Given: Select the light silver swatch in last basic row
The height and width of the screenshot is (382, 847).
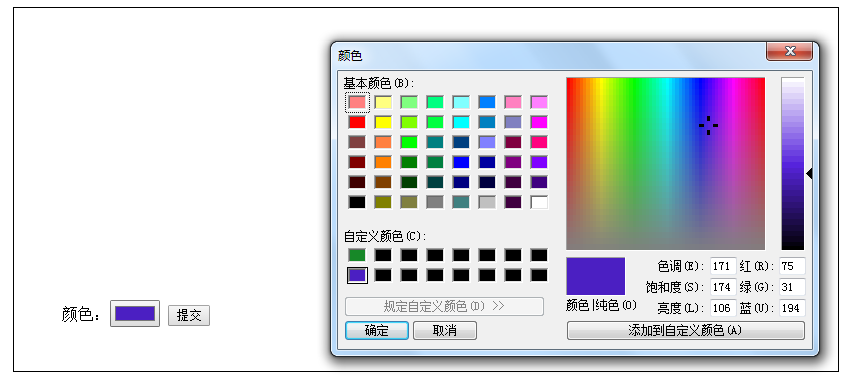Looking at the screenshot, I should pyautogui.click(x=487, y=202).
